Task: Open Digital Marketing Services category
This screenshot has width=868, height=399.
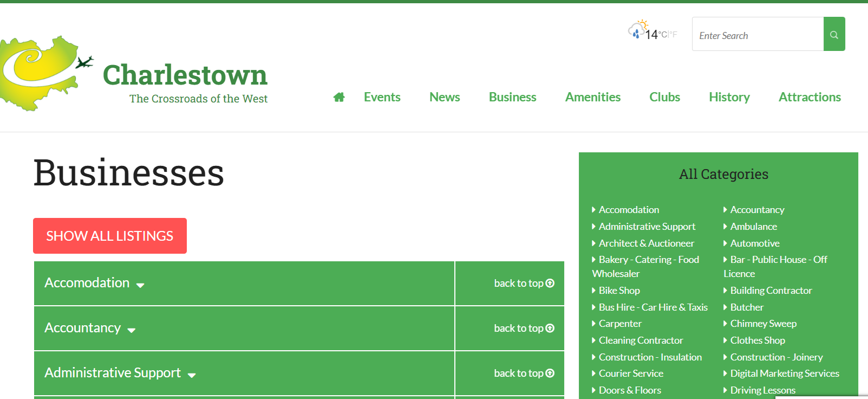Action: click(784, 374)
